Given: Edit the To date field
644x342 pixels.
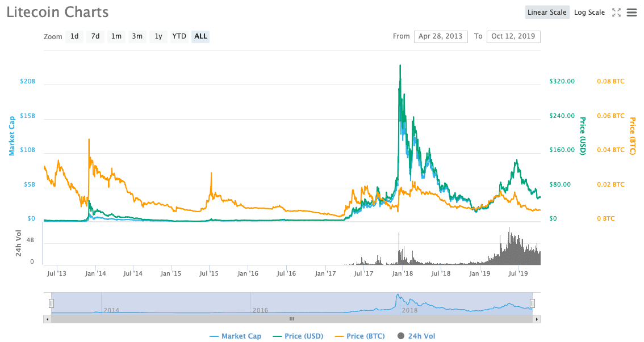Looking at the screenshot, I should 513,36.
